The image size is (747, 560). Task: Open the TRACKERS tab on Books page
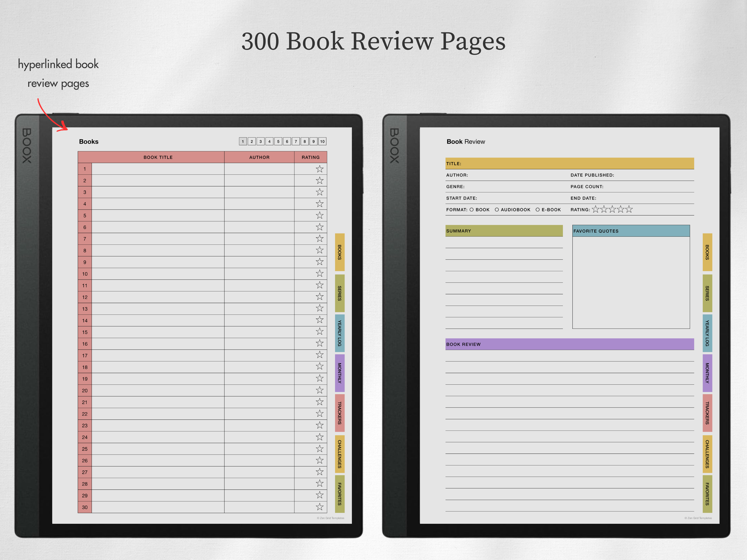coord(340,413)
